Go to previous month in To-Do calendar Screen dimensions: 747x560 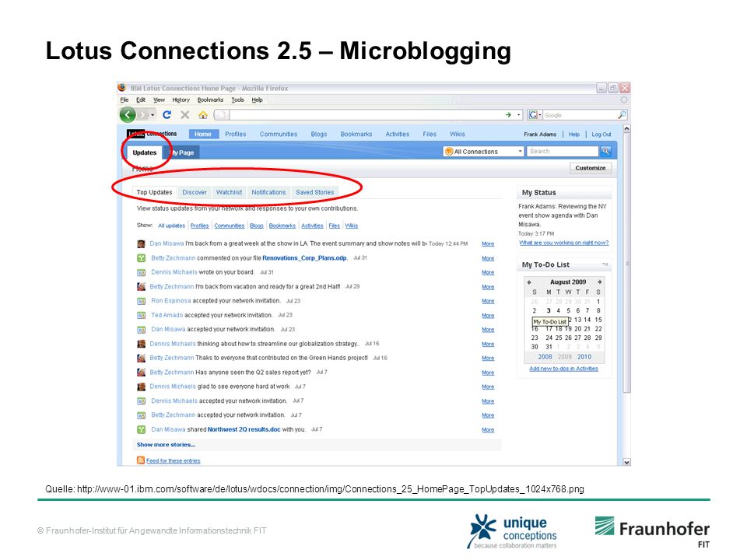click(529, 282)
